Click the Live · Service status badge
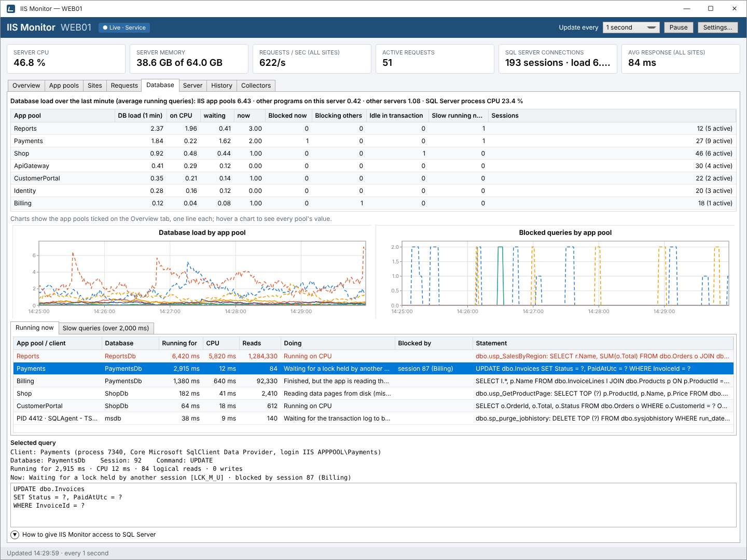The height and width of the screenshot is (560, 747). [124, 27]
